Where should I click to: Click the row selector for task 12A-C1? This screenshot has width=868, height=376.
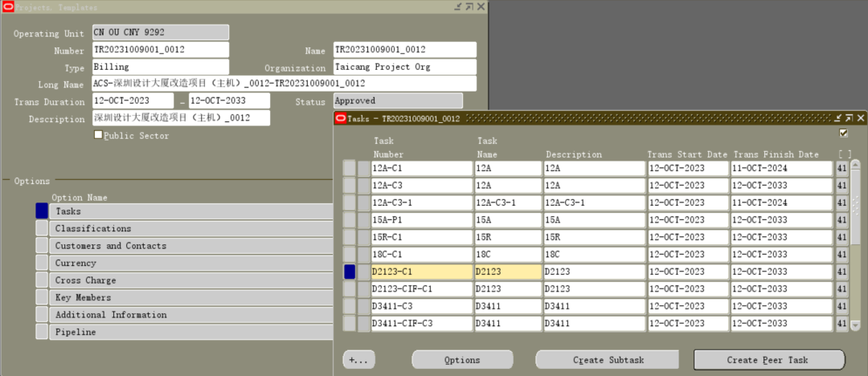pyautogui.click(x=350, y=168)
